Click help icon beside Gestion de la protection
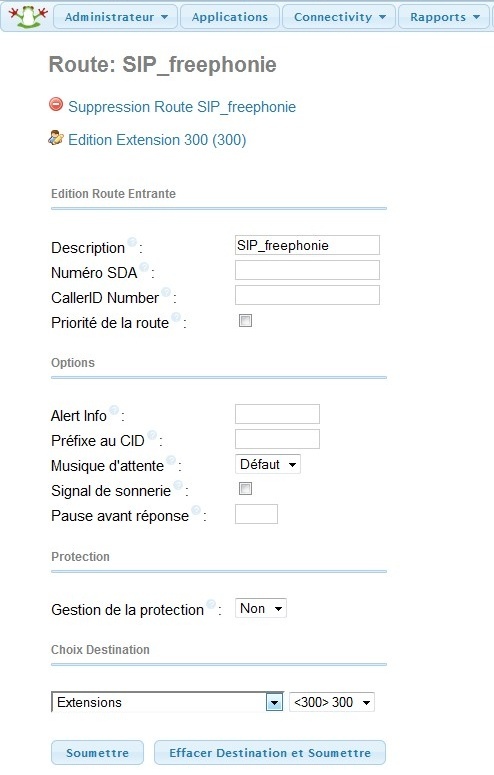Screen dimensions: 494x775 [x=211, y=604]
